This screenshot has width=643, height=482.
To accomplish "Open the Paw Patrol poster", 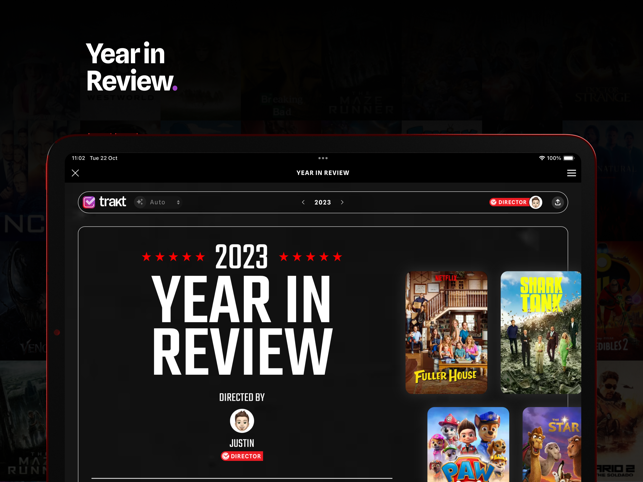I will tap(468, 444).
